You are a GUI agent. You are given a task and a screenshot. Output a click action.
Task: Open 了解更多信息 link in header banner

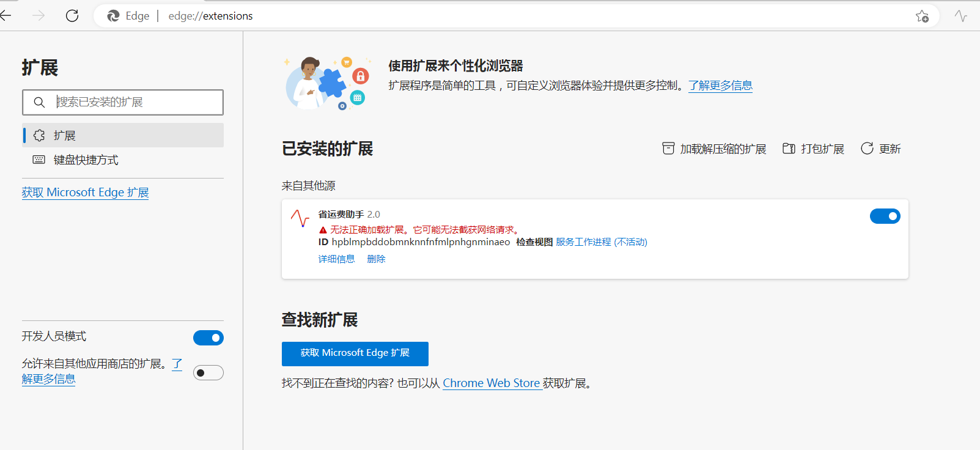pos(720,86)
